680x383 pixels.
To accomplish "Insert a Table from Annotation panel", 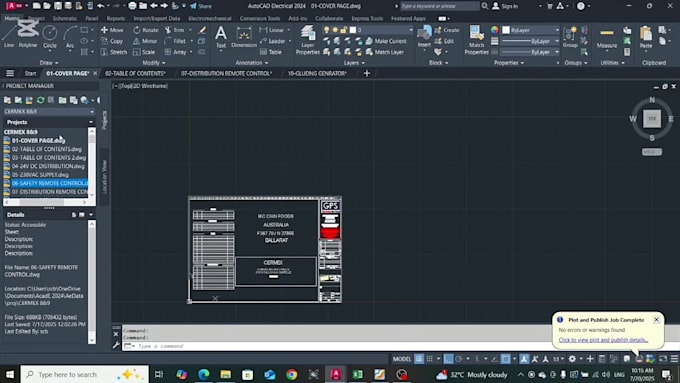I will pos(271,52).
